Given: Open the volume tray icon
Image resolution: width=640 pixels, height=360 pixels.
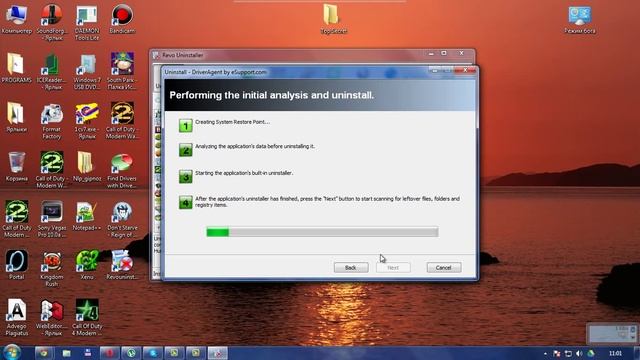Looking at the screenshot, I should pos(579,353).
